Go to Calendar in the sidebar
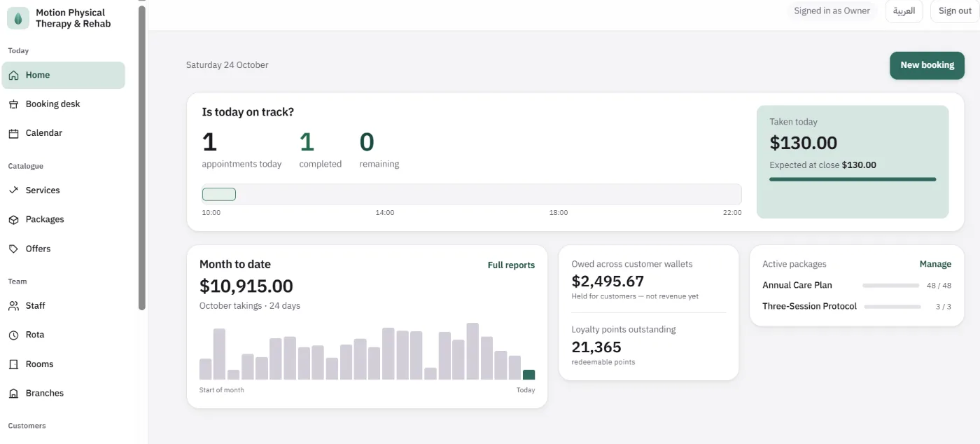 pyautogui.click(x=63, y=133)
